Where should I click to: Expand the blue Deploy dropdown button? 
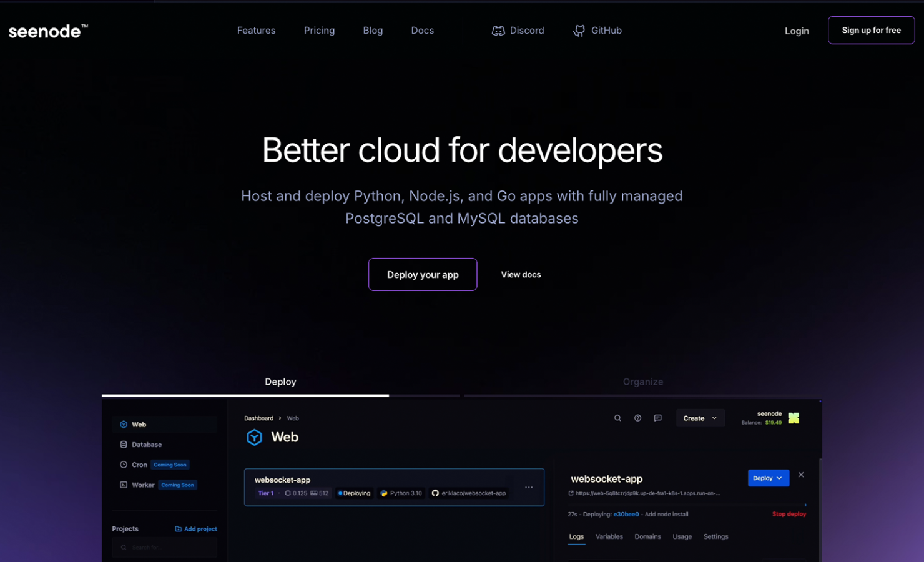768,478
